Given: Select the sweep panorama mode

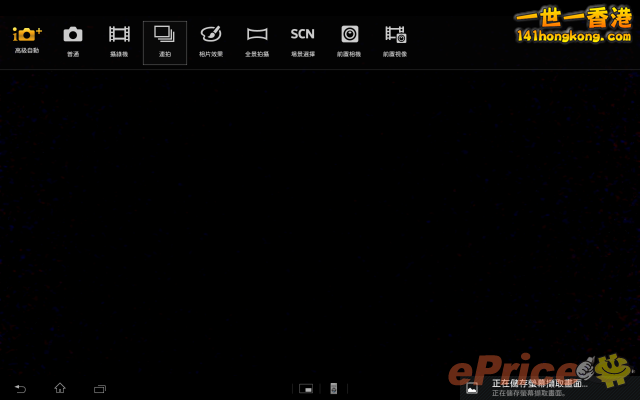Looking at the screenshot, I should point(257,42).
